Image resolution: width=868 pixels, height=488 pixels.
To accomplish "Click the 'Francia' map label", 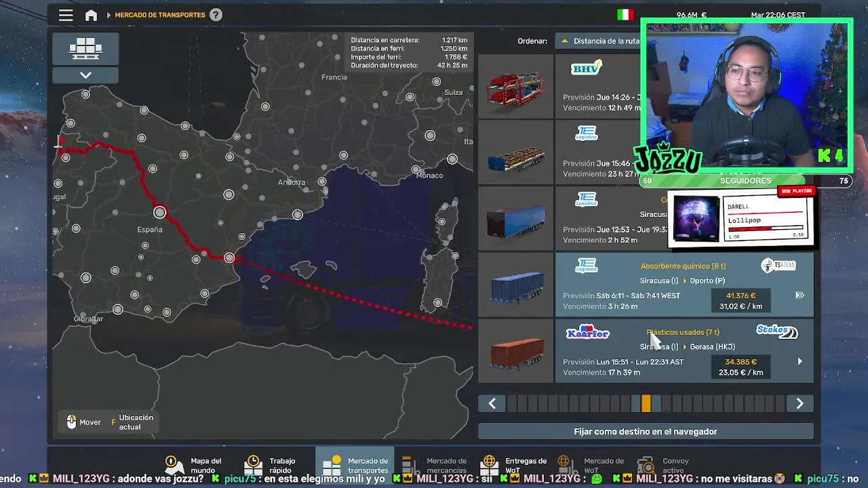I will 334,77.
